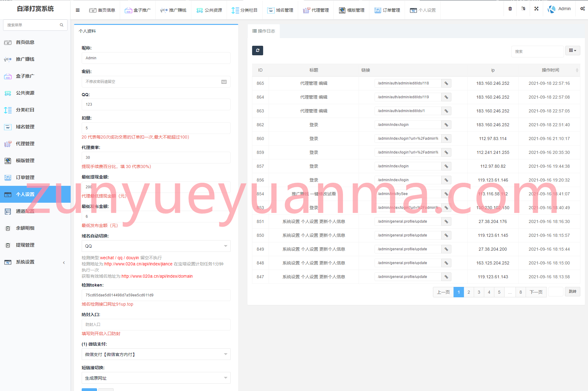Open link icon for log row 856

pos(446,180)
